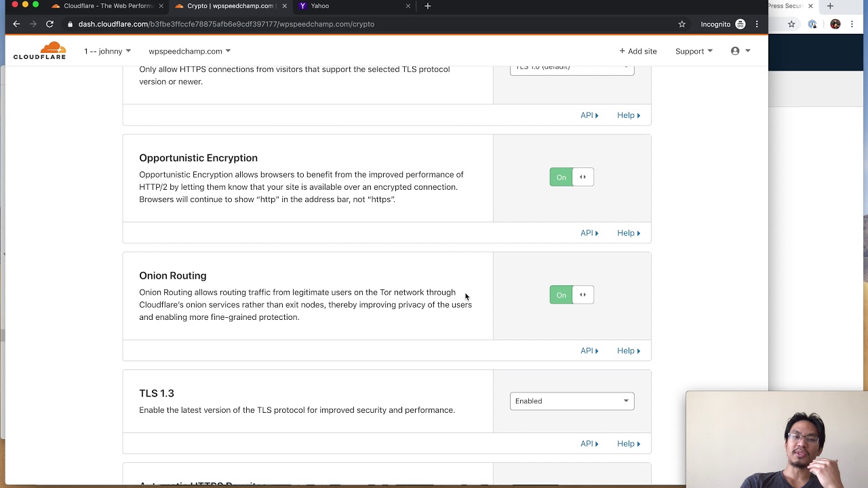Screen dimensions: 868x488
Task: Click the Add site button
Action: [638, 51]
